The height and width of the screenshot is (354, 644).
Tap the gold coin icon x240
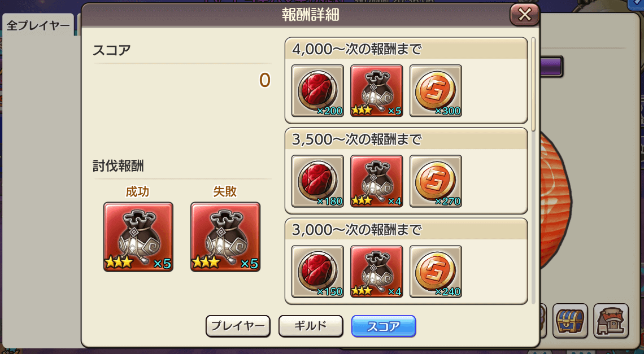tap(436, 272)
